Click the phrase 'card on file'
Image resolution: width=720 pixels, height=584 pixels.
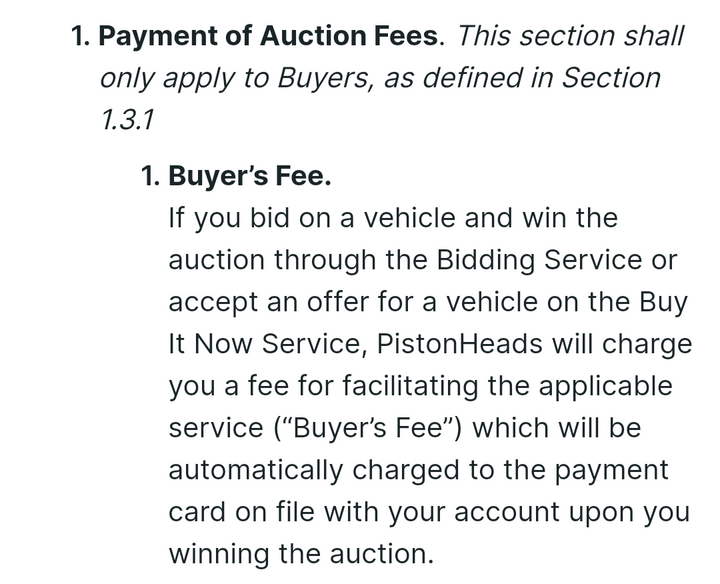pos(242,512)
